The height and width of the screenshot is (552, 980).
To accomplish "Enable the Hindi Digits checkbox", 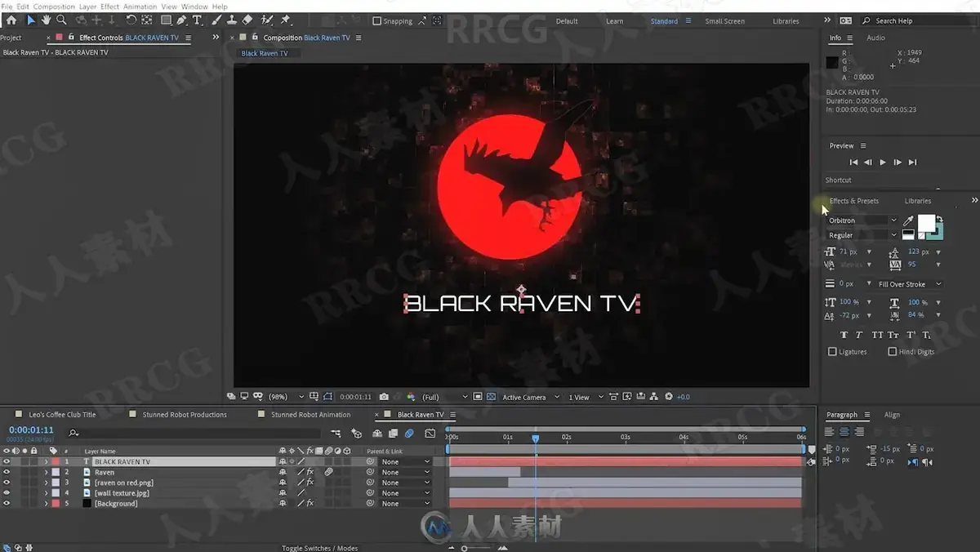I will point(892,352).
